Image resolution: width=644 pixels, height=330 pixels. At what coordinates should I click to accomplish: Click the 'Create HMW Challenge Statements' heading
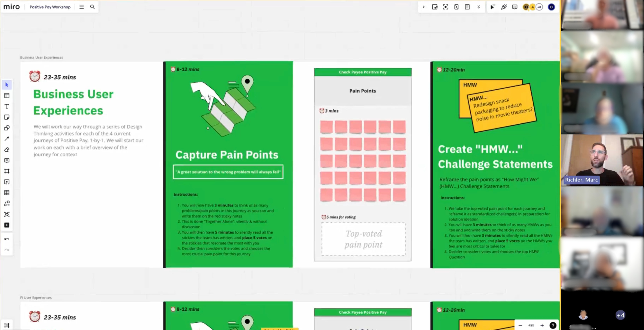point(495,157)
